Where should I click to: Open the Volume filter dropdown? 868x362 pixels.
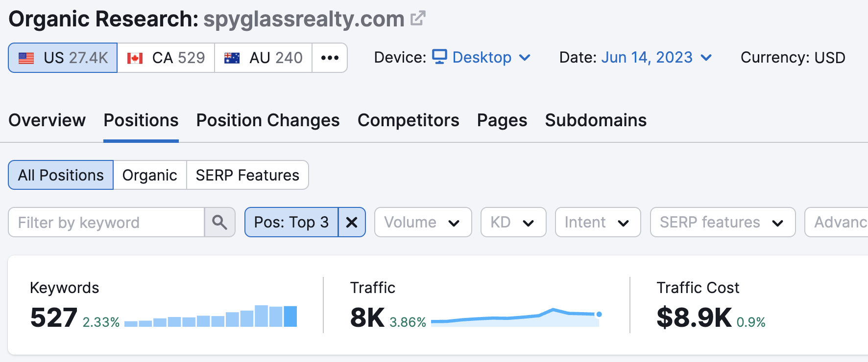[422, 222]
